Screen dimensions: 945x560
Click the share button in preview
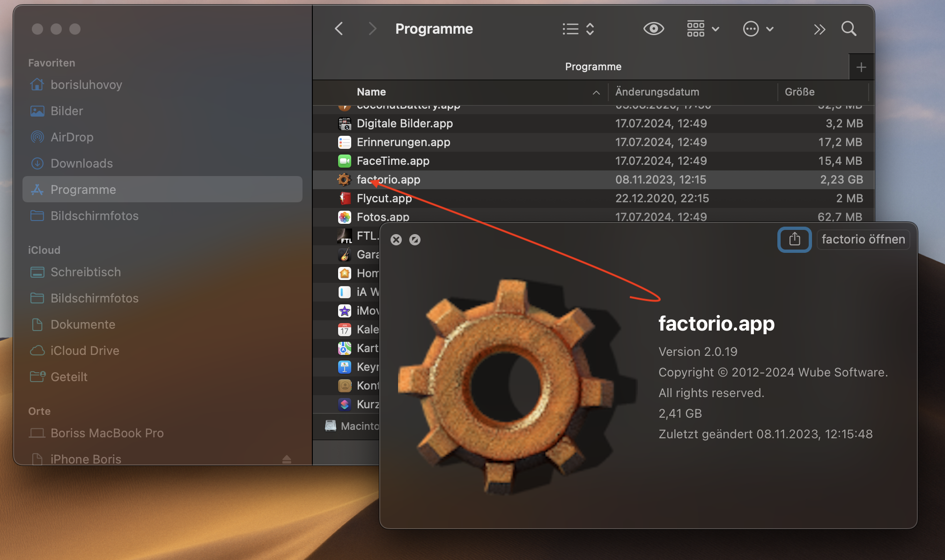pos(794,239)
